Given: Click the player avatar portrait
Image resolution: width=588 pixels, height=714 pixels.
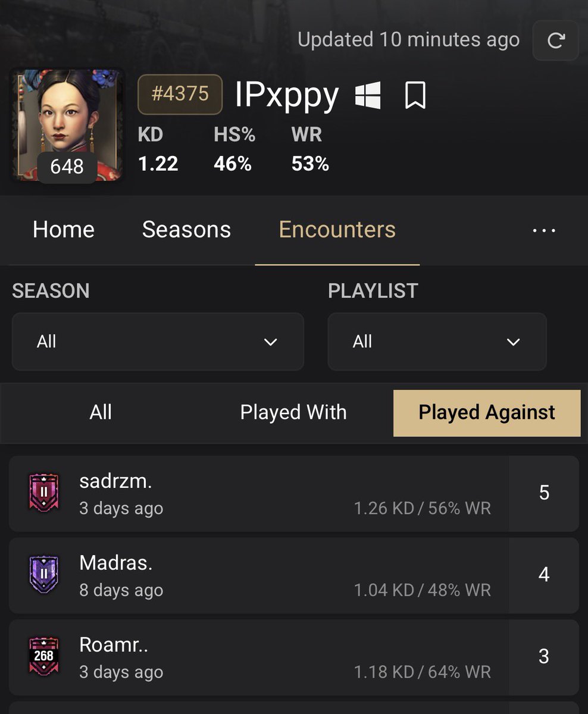Looking at the screenshot, I should click(x=68, y=125).
